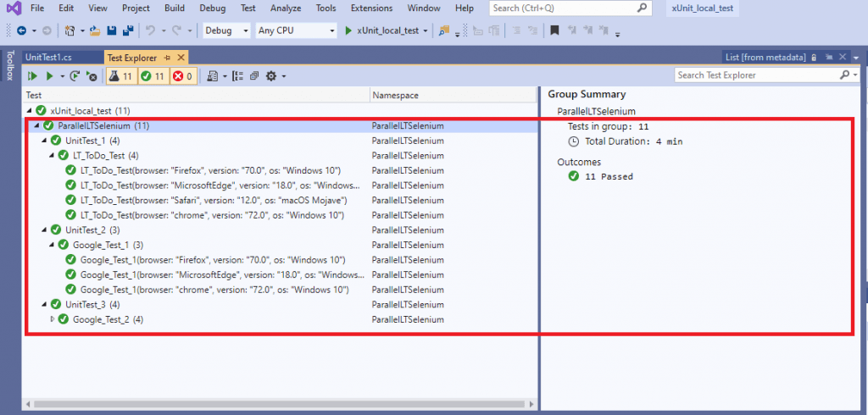Click Cancel test run icon

[92, 76]
